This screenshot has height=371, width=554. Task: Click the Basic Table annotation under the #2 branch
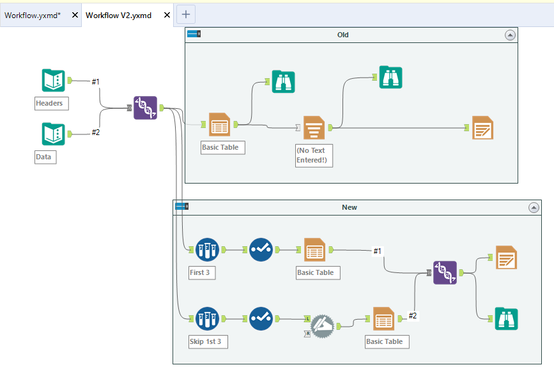(387, 342)
